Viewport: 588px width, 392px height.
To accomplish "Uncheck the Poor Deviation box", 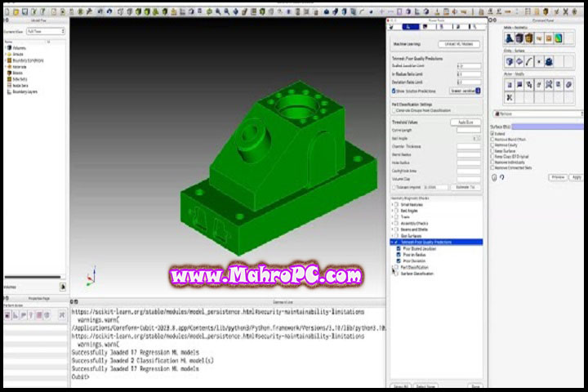I will 399,261.
